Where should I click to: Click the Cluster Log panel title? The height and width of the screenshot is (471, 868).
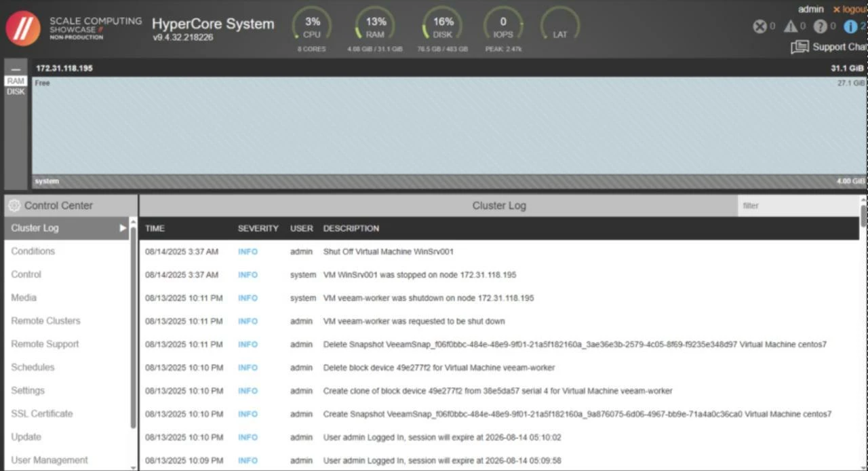coord(499,206)
